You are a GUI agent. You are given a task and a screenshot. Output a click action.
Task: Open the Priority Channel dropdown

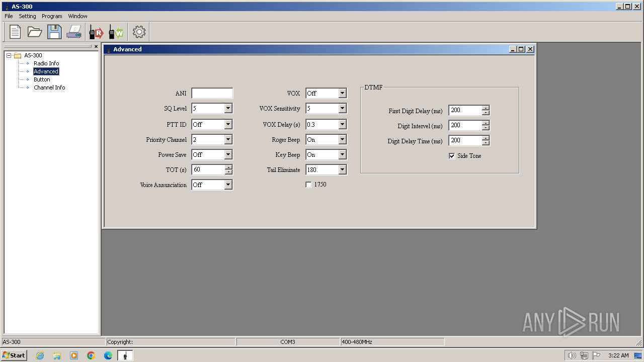tap(228, 139)
